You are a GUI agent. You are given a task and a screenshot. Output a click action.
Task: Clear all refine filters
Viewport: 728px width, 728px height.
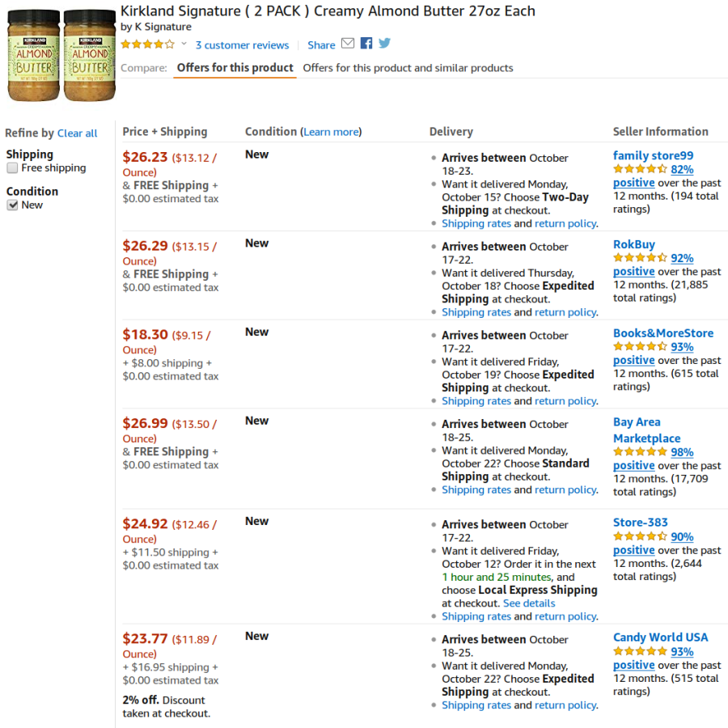tap(78, 133)
